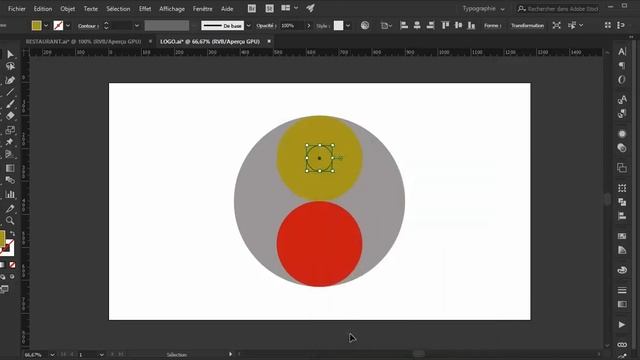
Task: Click the olive fill color swatch in control bar
Action: click(37, 26)
